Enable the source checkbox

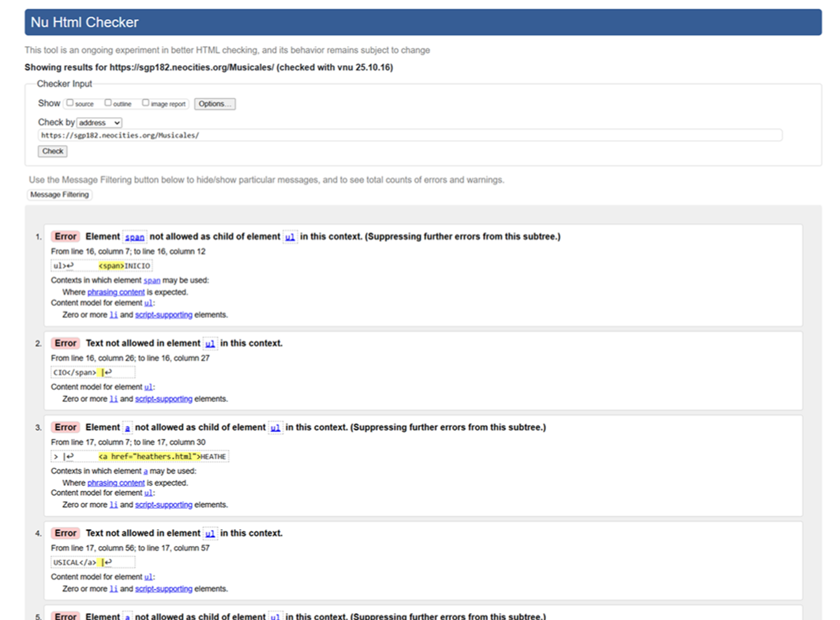(x=70, y=103)
